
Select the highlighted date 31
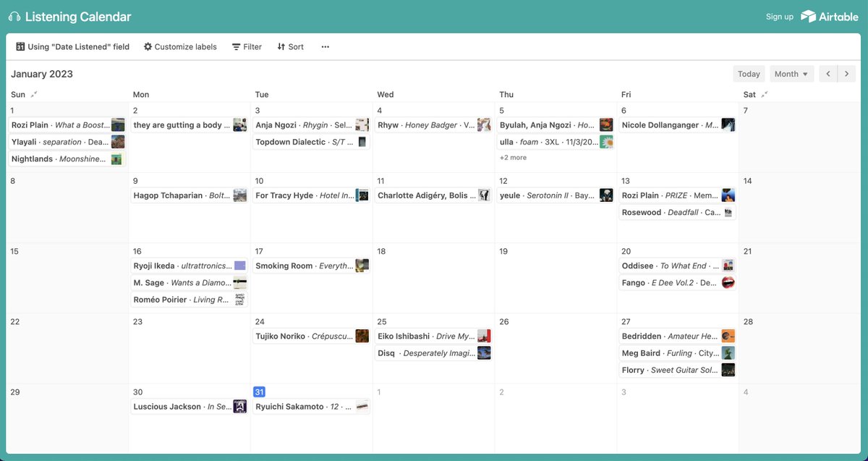[x=260, y=392]
